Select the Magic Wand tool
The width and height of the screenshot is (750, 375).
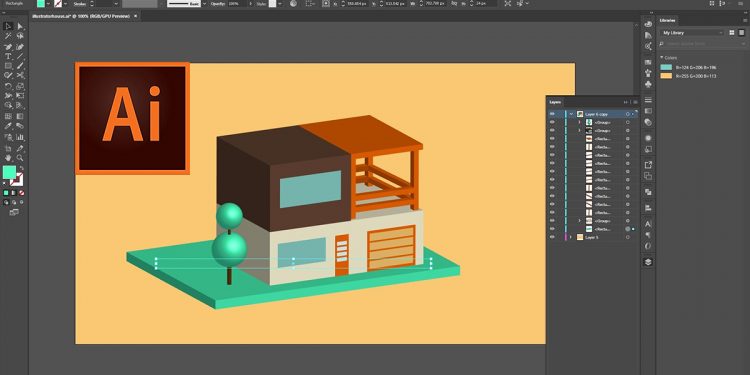pyautogui.click(x=8, y=36)
